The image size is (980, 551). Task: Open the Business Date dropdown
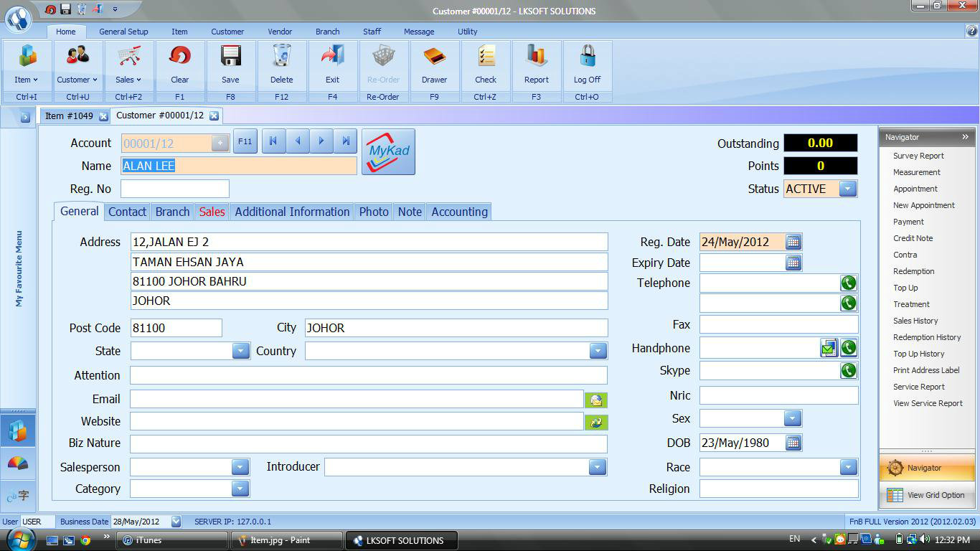176,522
